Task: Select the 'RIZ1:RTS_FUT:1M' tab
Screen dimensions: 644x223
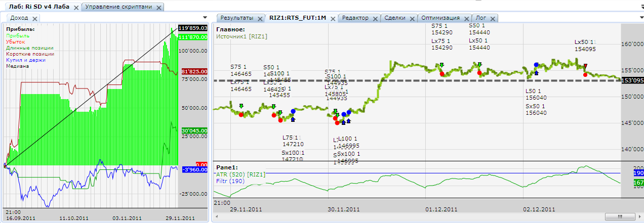Action: pyautogui.click(x=297, y=18)
